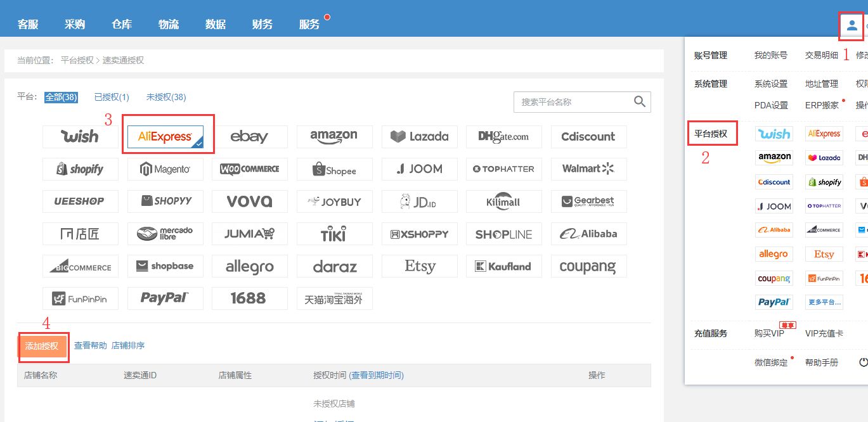
Task: Open Etsy logo in the account dropdown panel
Action: [824, 254]
